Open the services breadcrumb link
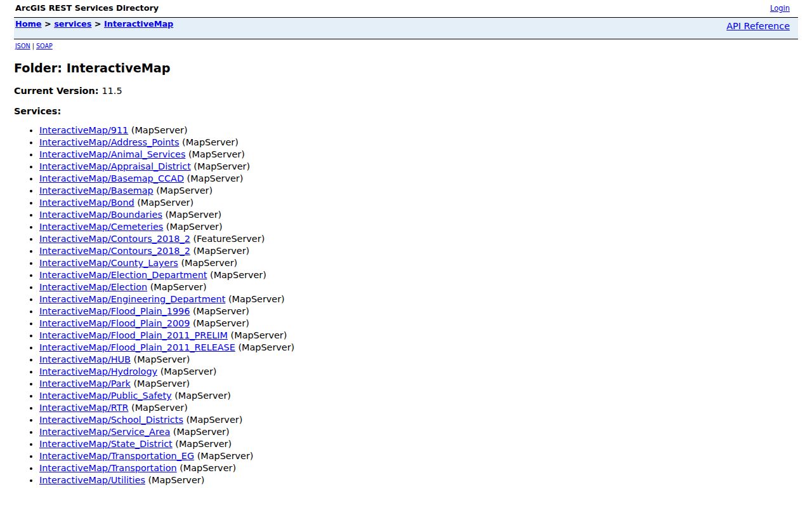 pyautogui.click(x=73, y=24)
